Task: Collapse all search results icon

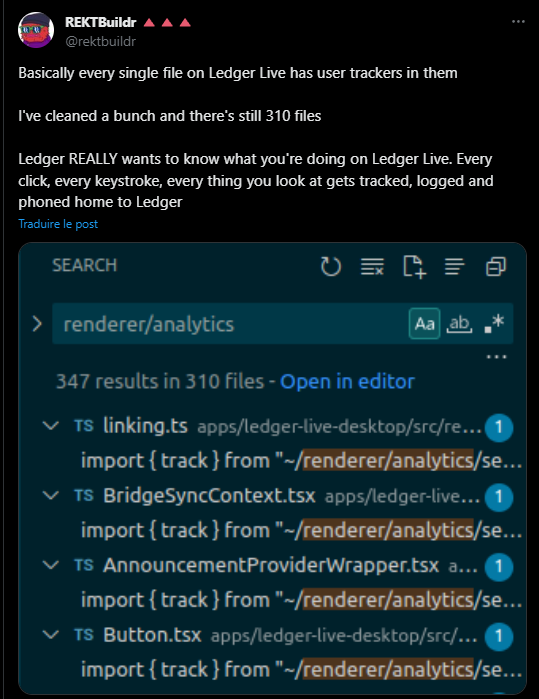Action: pos(496,267)
